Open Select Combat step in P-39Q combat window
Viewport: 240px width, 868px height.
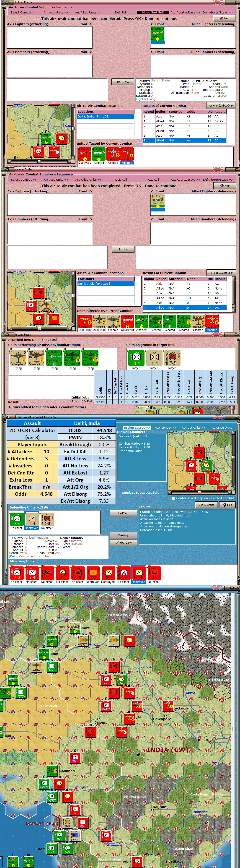click(x=23, y=13)
